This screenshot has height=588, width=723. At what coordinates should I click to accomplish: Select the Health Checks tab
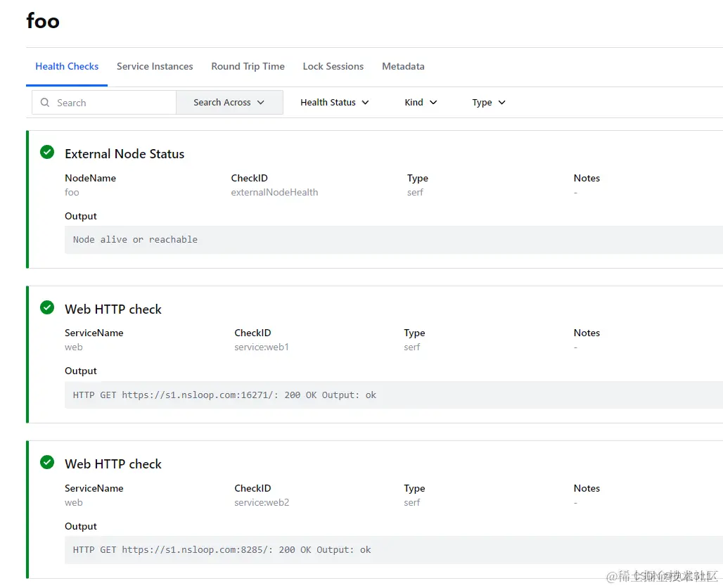(x=67, y=67)
